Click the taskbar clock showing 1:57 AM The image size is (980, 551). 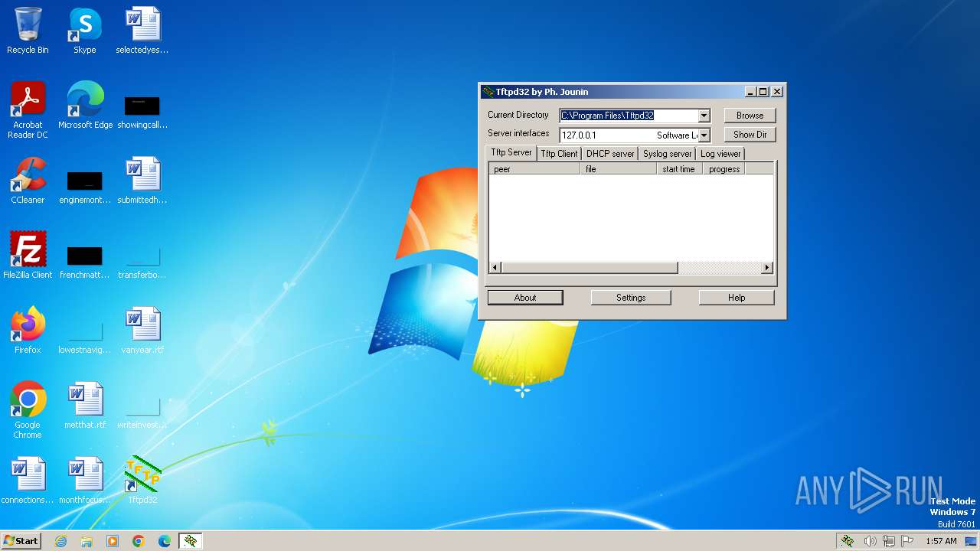(x=941, y=541)
